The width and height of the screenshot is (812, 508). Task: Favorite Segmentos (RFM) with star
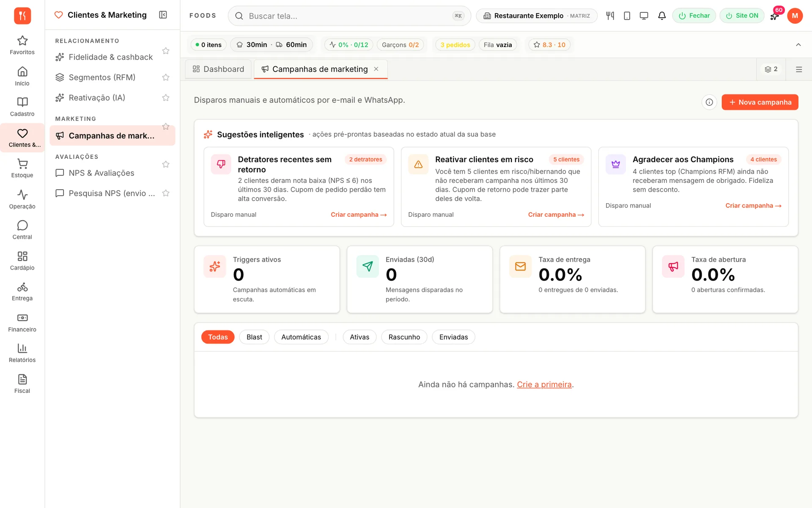coord(166,77)
